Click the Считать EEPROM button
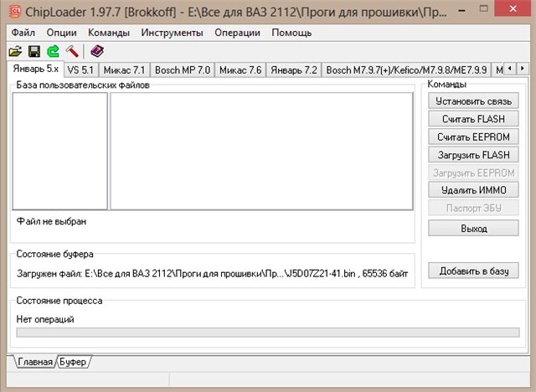536x392 pixels. click(x=473, y=137)
